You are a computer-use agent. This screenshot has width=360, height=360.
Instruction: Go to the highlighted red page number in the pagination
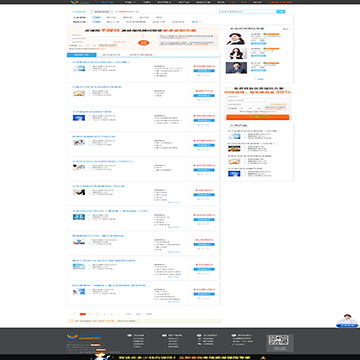[83, 314]
